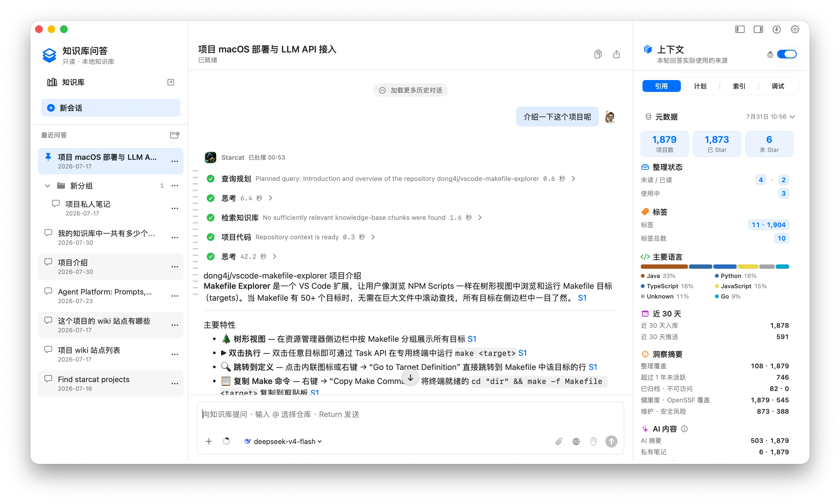Switch to the 索引 tab
The width and height of the screenshot is (840, 504).
point(739,86)
